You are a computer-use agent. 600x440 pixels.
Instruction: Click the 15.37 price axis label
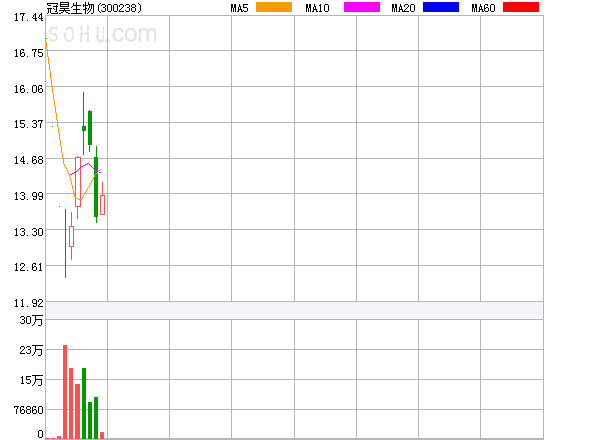(29, 124)
